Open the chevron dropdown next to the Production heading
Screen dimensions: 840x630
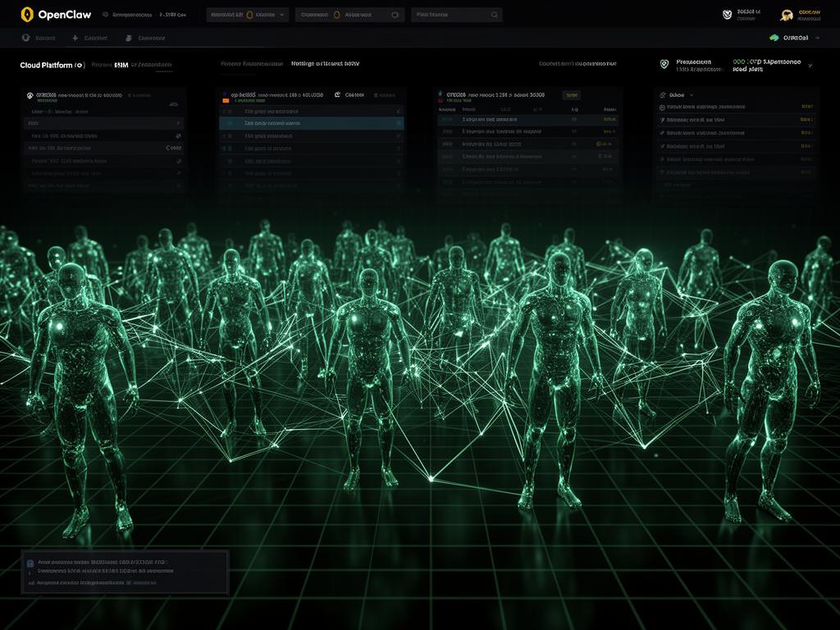click(x=811, y=66)
